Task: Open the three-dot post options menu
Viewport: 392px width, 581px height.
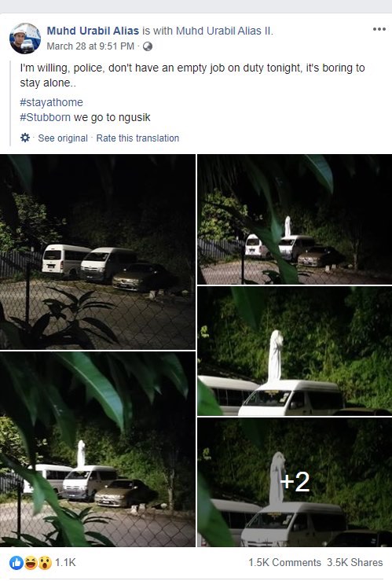Action: [x=379, y=29]
